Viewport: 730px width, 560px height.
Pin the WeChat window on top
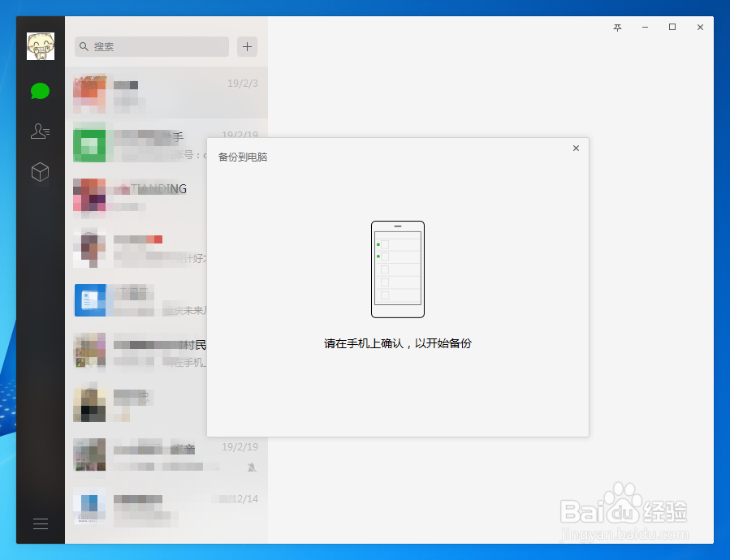click(617, 28)
